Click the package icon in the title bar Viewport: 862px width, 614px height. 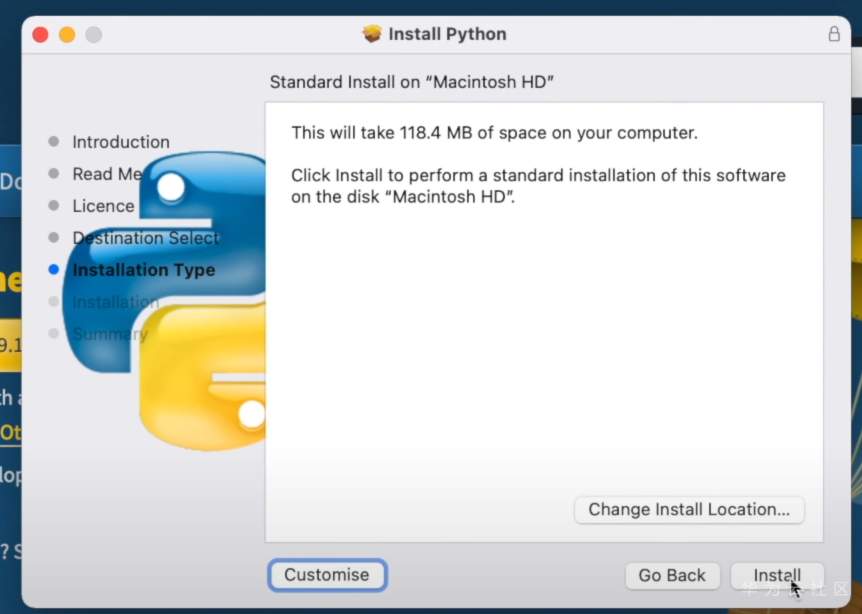pyautogui.click(x=372, y=34)
